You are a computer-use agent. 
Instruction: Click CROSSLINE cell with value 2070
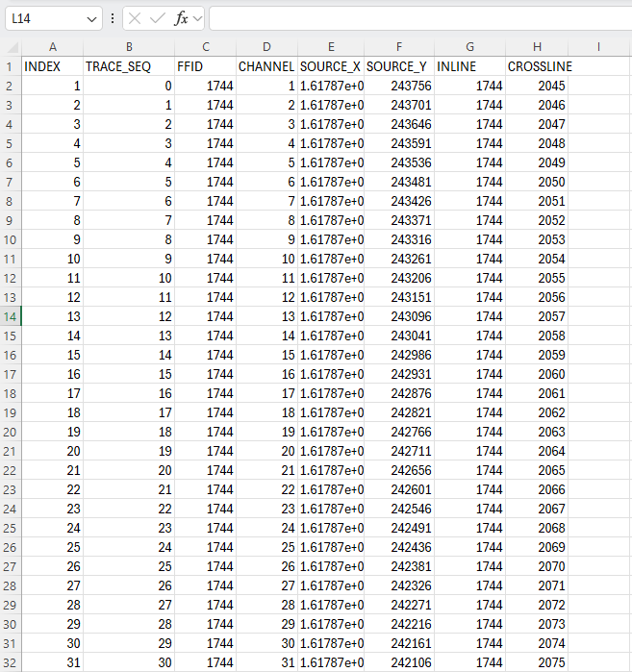click(x=537, y=566)
